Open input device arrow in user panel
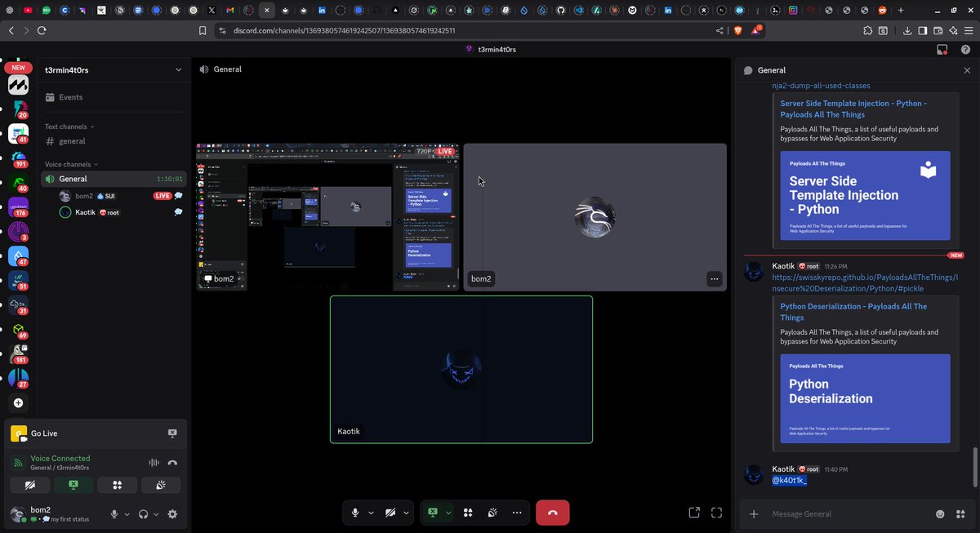Screen dimensions: 980x533 coord(127,514)
